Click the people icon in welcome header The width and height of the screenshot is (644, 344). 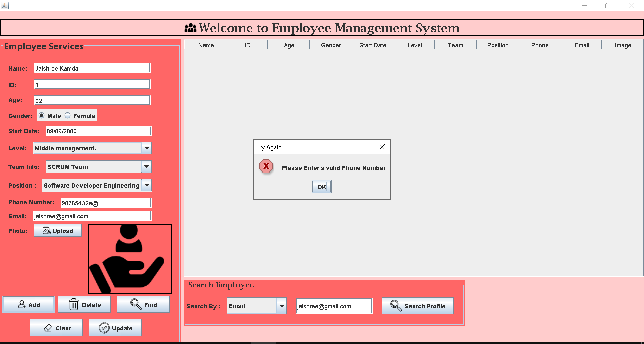190,28
